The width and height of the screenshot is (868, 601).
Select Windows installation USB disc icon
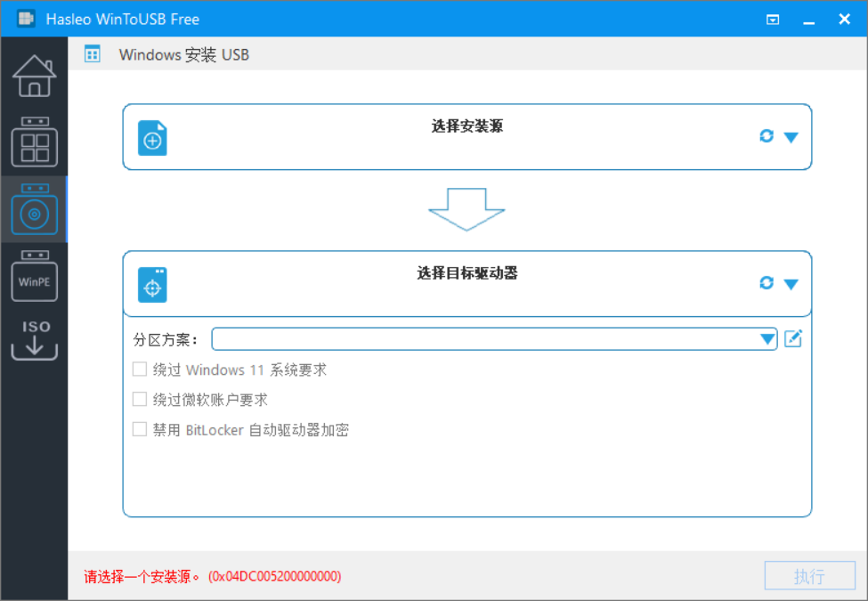pos(35,209)
